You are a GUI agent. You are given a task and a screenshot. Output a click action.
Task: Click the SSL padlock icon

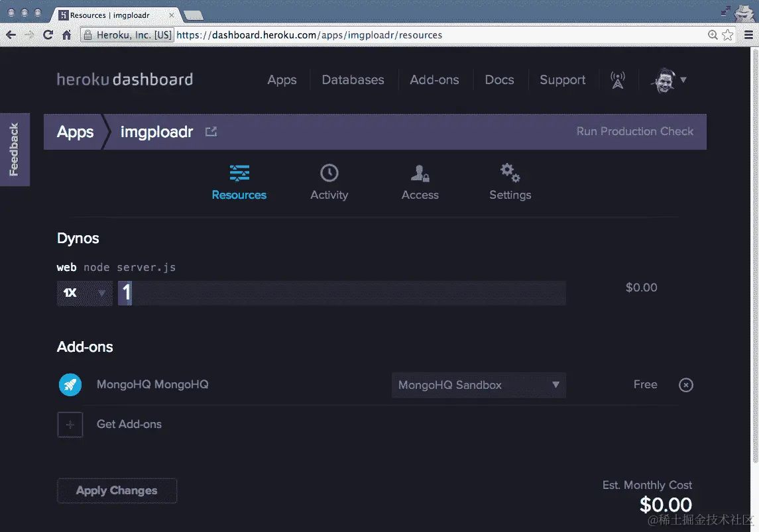pyautogui.click(x=88, y=35)
